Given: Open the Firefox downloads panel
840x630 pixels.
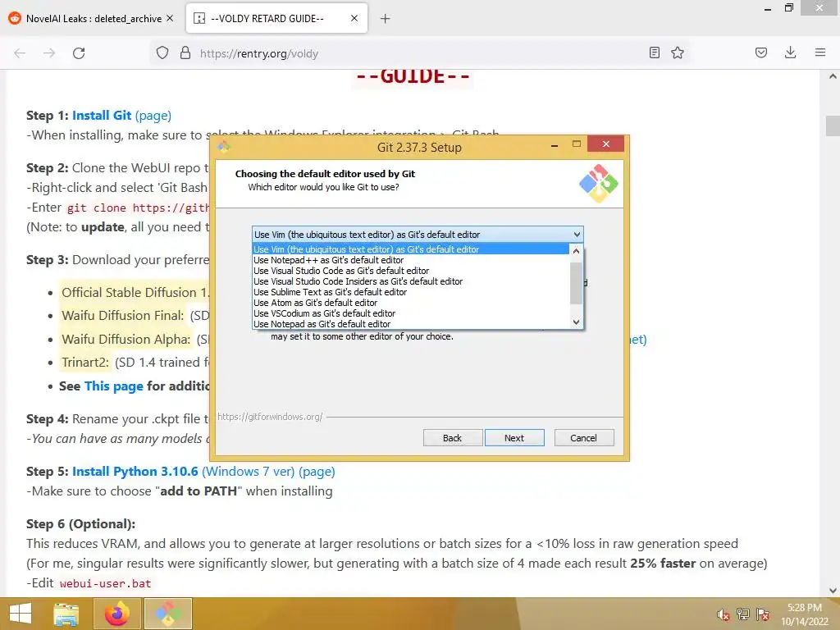Looking at the screenshot, I should pos(790,52).
